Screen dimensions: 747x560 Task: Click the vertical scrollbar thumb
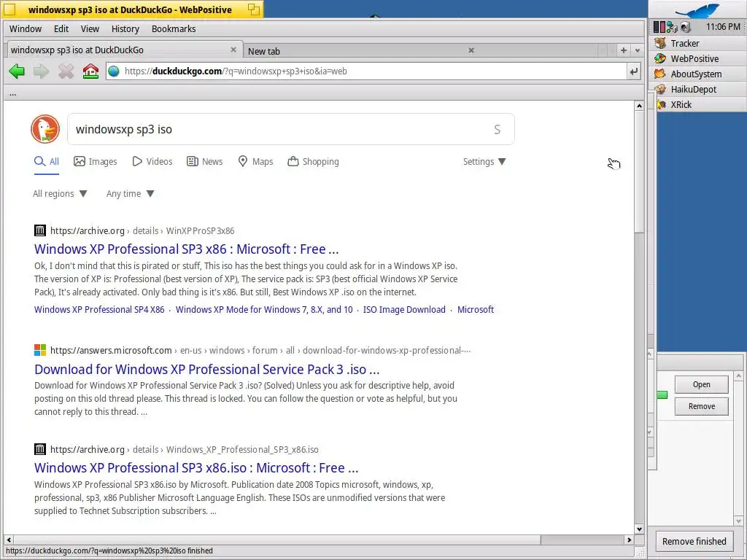point(639,172)
